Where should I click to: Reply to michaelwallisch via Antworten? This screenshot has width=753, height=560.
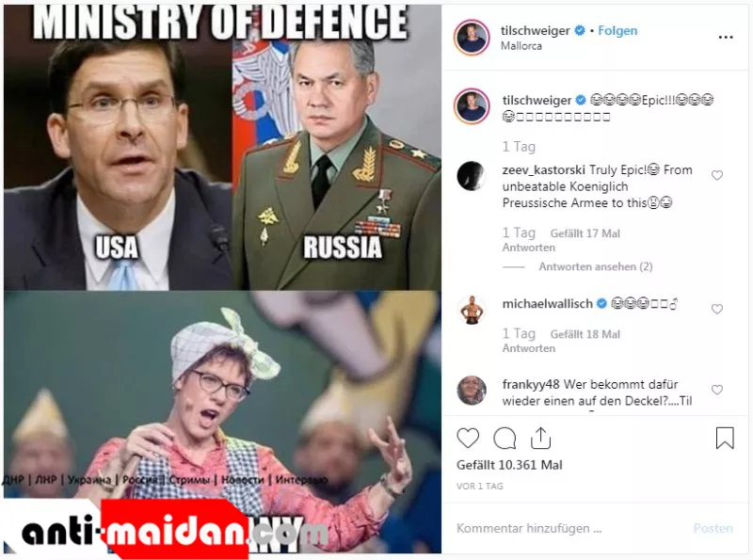pos(529,348)
